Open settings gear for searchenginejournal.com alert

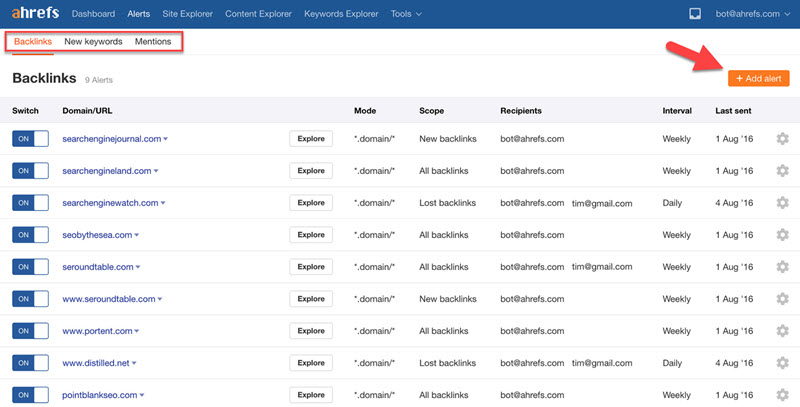[782, 139]
